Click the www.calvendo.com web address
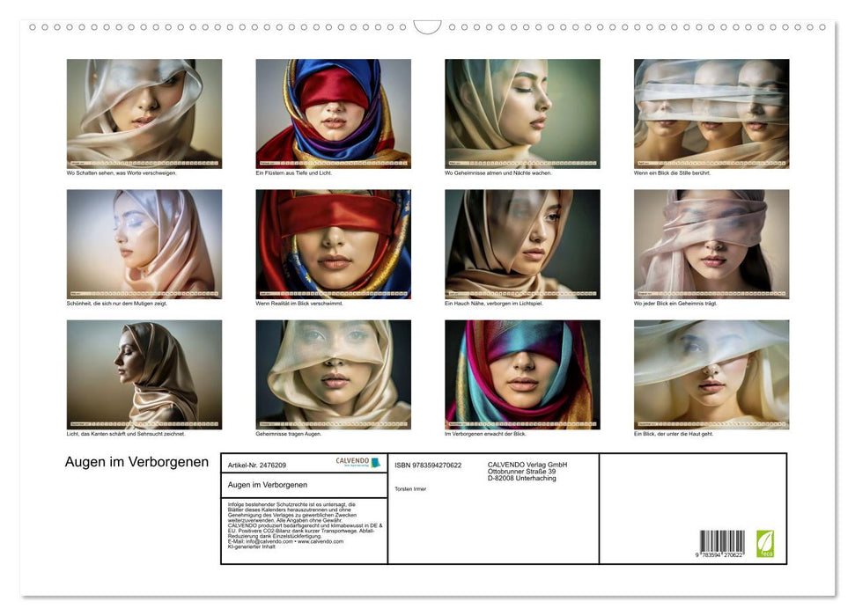Screen dimensions: 855x616 coord(321,541)
